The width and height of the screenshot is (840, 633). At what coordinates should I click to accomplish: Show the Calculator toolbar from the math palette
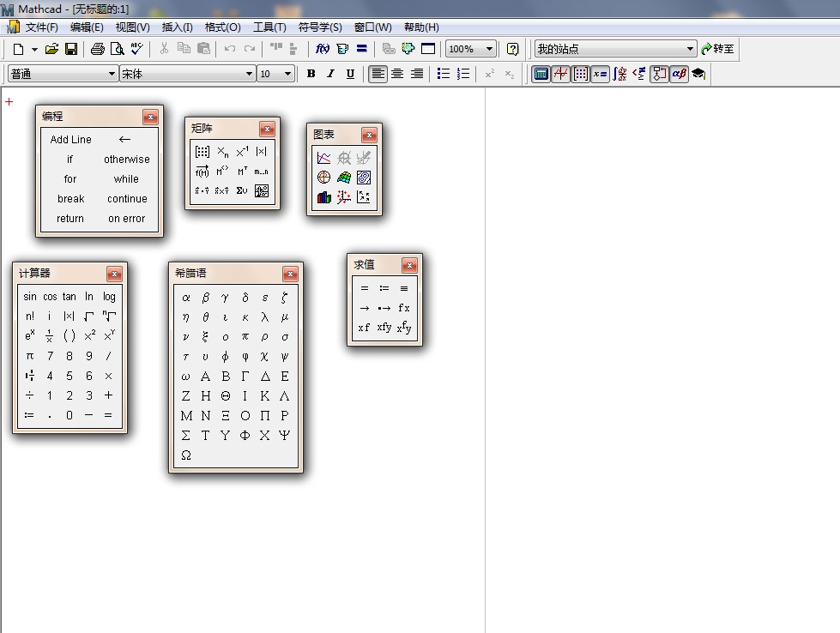click(x=541, y=74)
